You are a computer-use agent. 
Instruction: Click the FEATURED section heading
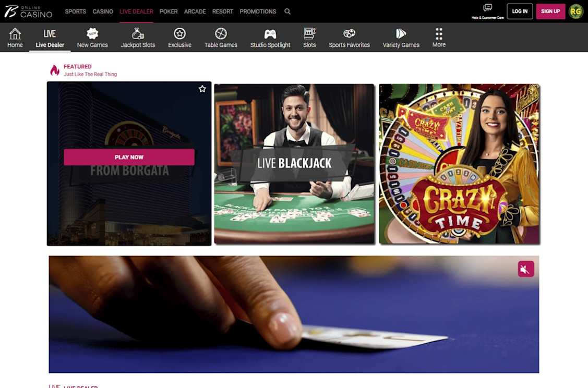coord(78,66)
